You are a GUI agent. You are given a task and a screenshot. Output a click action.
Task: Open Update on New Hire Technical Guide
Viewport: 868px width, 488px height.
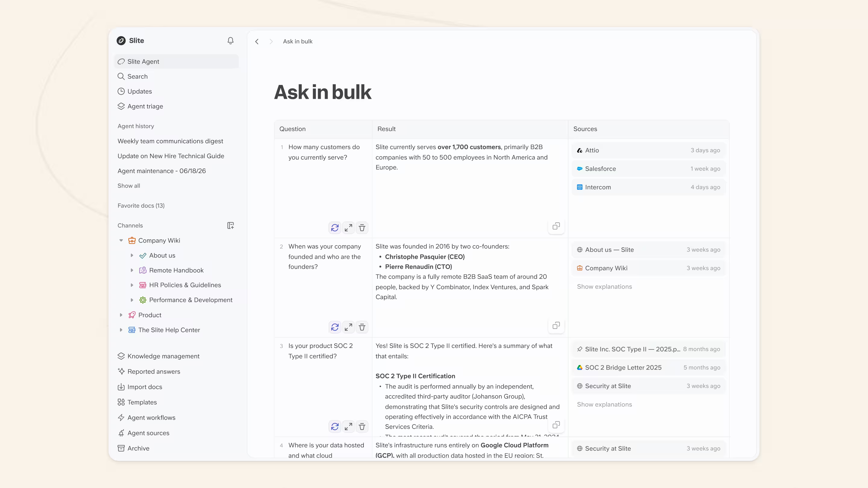coord(171,156)
